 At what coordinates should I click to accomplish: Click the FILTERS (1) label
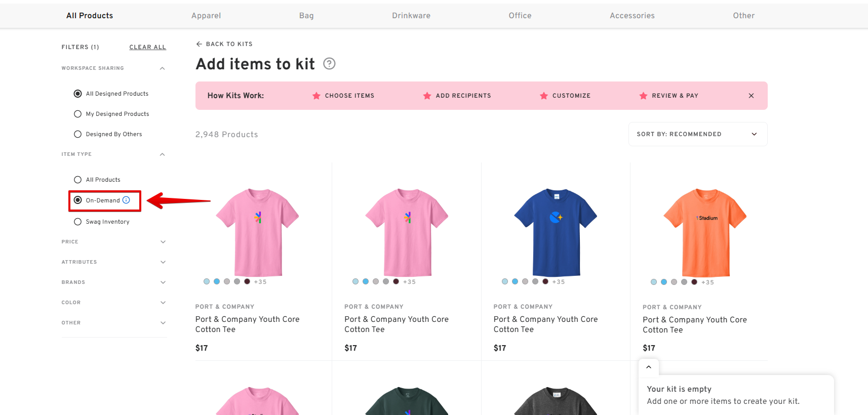pos(80,47)
